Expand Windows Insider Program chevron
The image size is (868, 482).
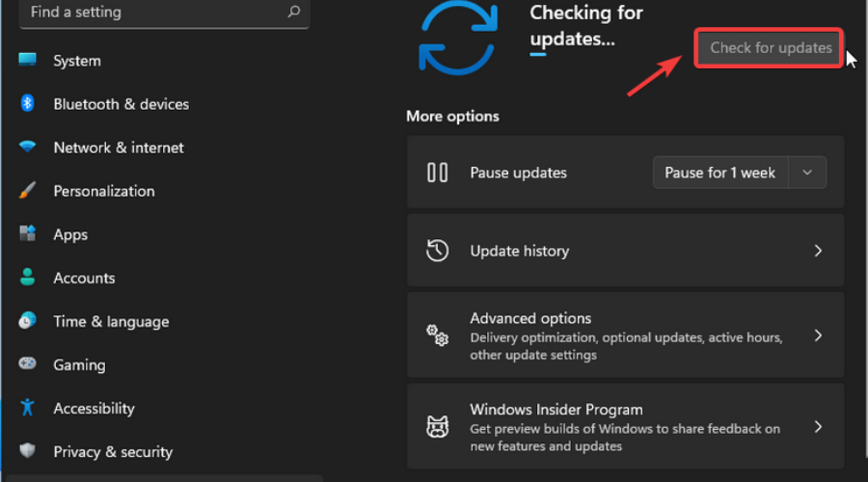point(818,426)
